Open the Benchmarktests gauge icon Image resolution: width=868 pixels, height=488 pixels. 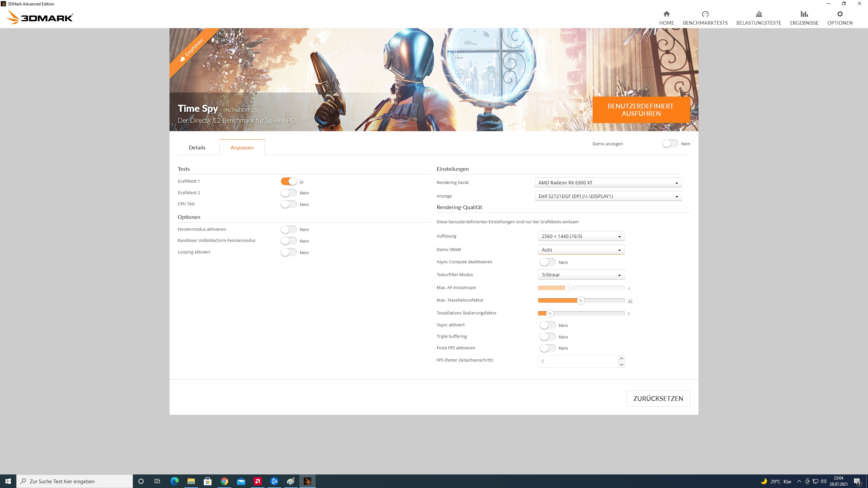coord(705,14)
